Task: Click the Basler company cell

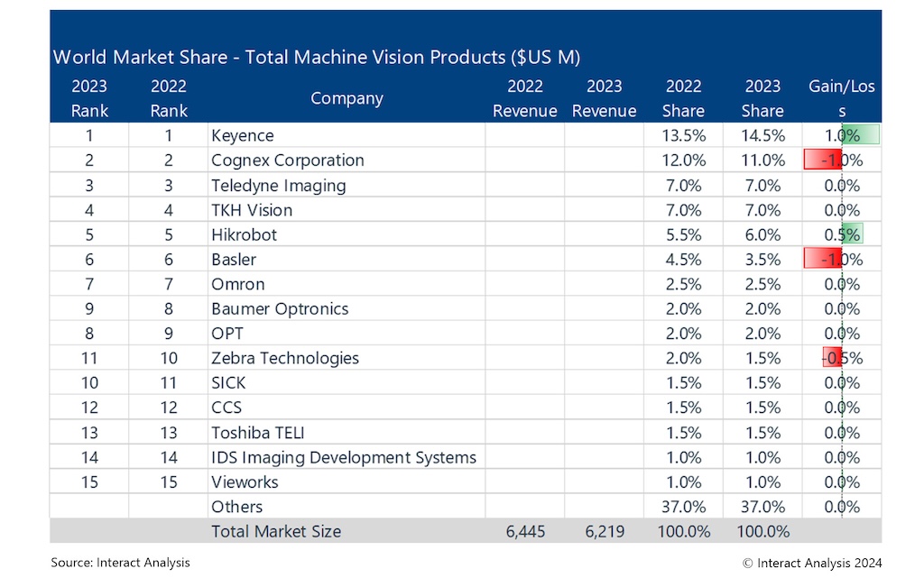Action: [x=232, y=259]
